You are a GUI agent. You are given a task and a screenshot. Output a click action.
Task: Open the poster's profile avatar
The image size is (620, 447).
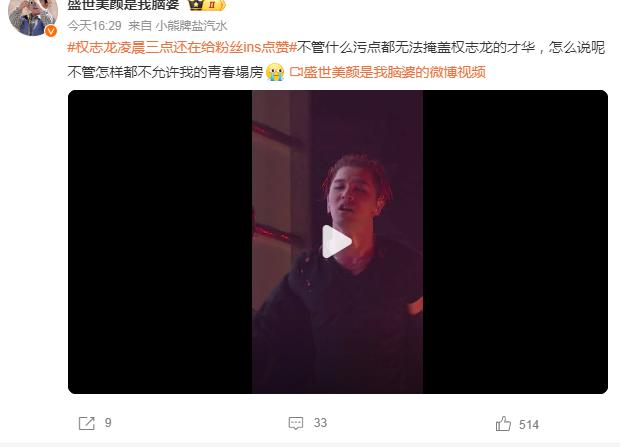pos(33,16)
